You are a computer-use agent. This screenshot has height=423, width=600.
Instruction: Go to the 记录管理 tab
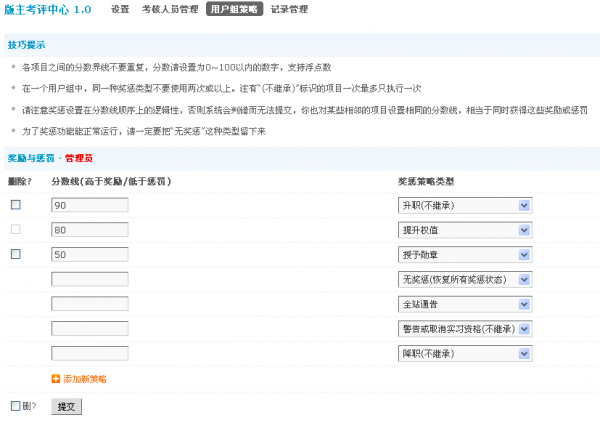click(289, 9)
